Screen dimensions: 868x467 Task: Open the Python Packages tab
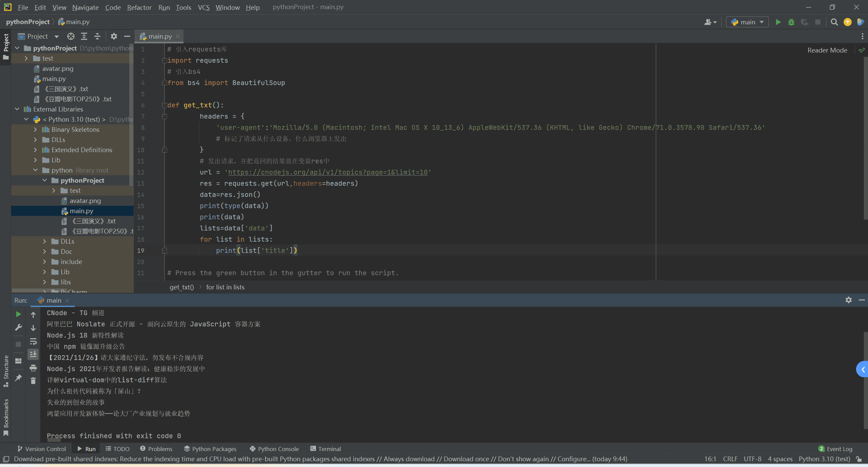pyautogui.click(x=210, y=449)
